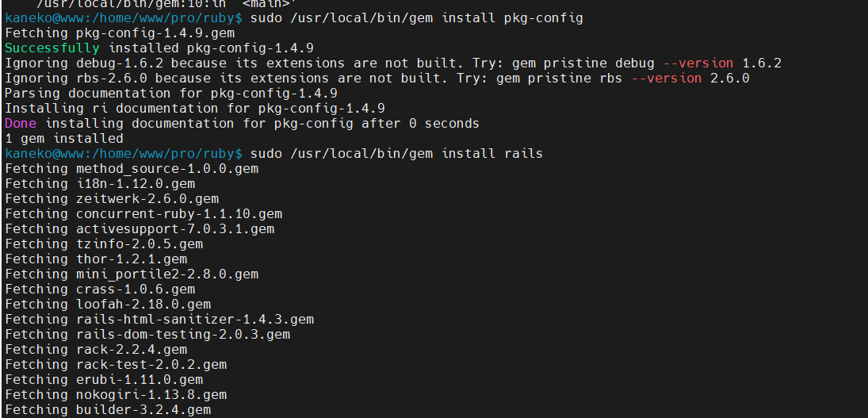Image resolution: width=868 pixels, height=418 pixels.
Task: Click the '1 gem installed' line
Action: 64,139
